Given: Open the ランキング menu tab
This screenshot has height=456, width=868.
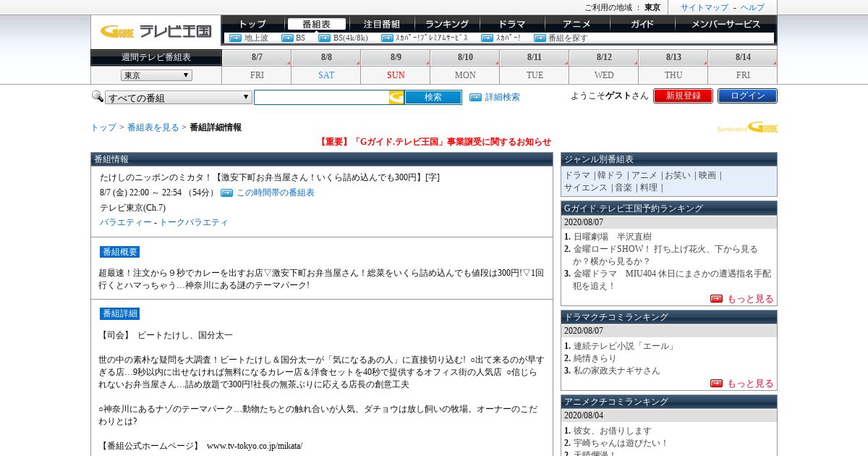Looking at the screenshot, I should (446, 24).
